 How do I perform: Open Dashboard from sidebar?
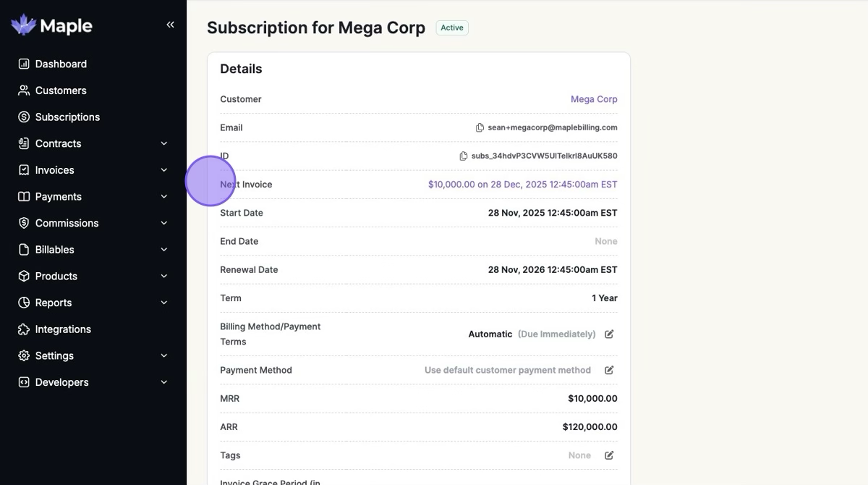point(61,64)
